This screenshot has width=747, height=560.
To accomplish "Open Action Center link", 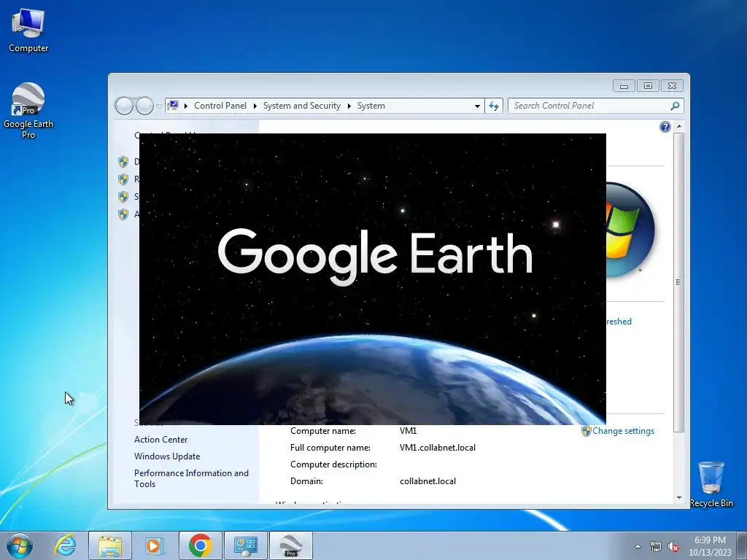I will (x=160, y=440).
